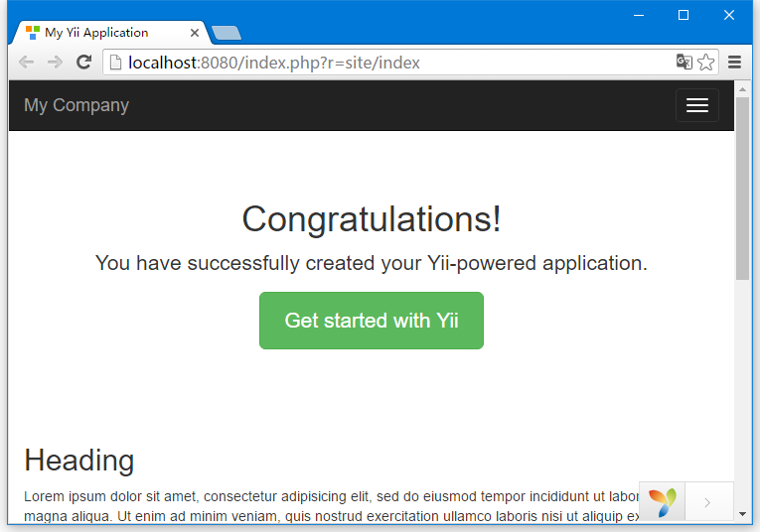Click the Congratulations! heading text
This screenshot has width=760, height=532.
[x=372, y=219]
